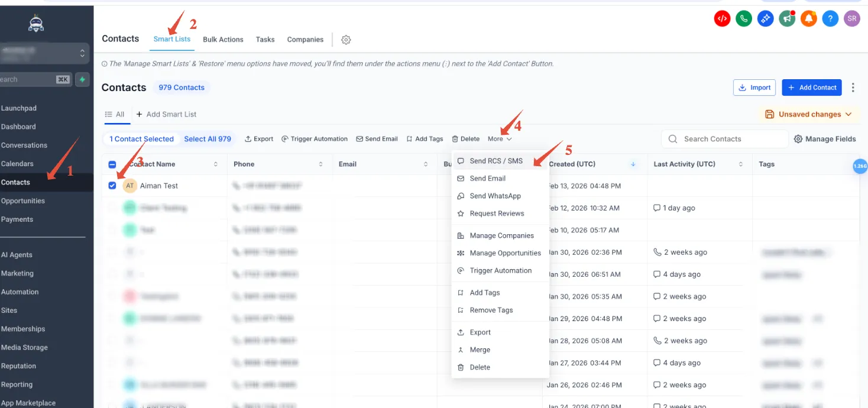Screen dimensions: 868x408
Task: Click the green sparkle button beside search
Action: point(82,79)
